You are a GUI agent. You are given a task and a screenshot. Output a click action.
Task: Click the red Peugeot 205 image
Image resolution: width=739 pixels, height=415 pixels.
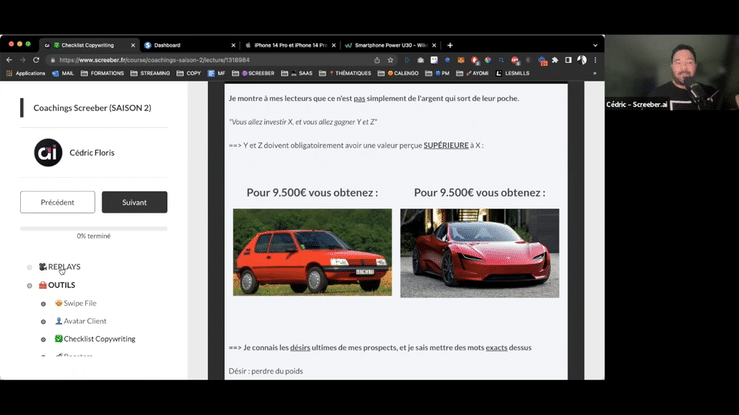tap(312, 252)
